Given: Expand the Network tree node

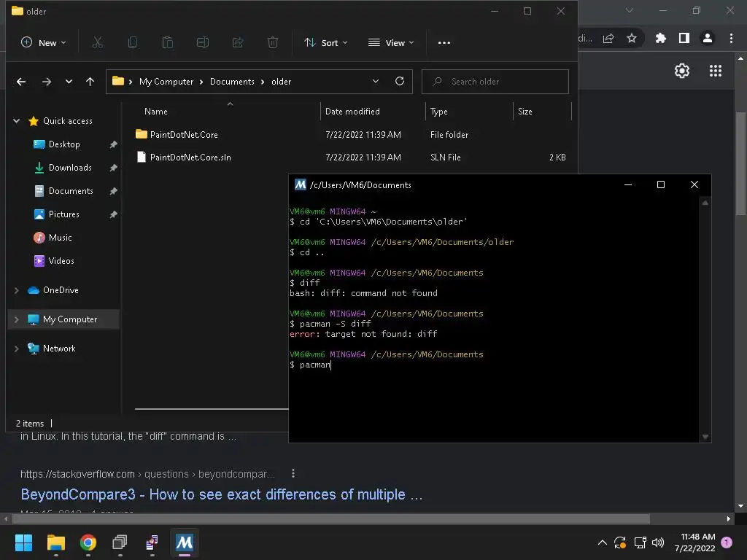Looking at the screenshot, I should 16,349.
